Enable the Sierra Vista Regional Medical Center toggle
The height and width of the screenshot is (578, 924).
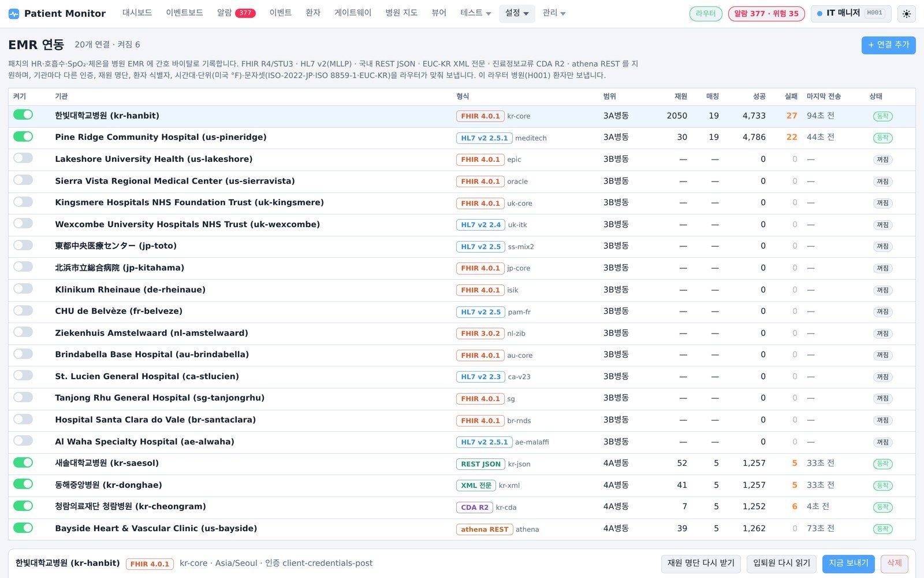click(23, 180)
